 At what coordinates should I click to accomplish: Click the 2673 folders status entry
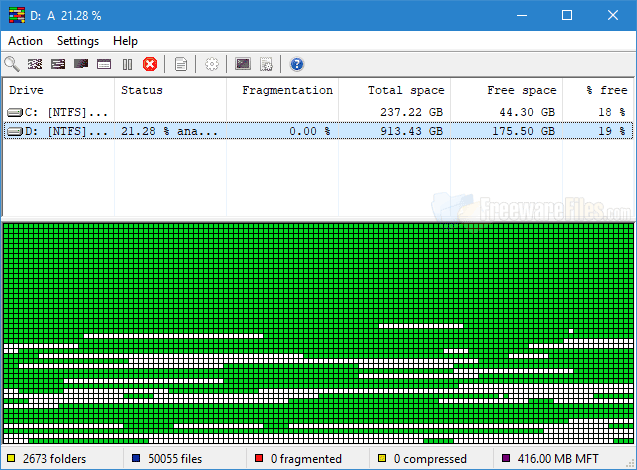click(54, 459)
